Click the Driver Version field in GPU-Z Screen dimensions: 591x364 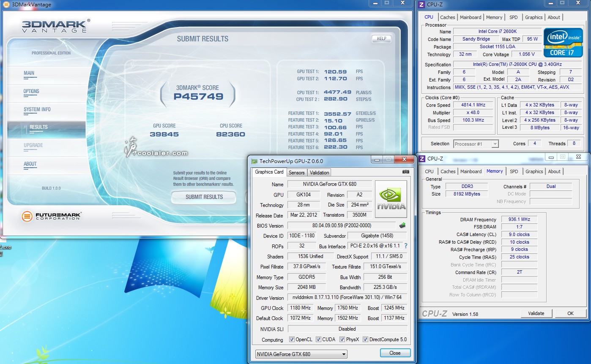tap(347, 298)
